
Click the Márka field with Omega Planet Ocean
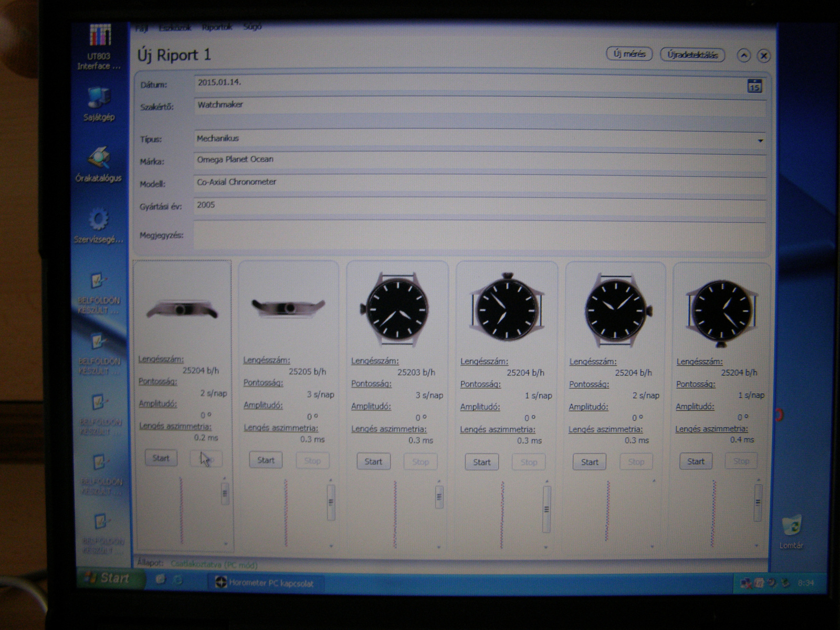pos(480,161)
